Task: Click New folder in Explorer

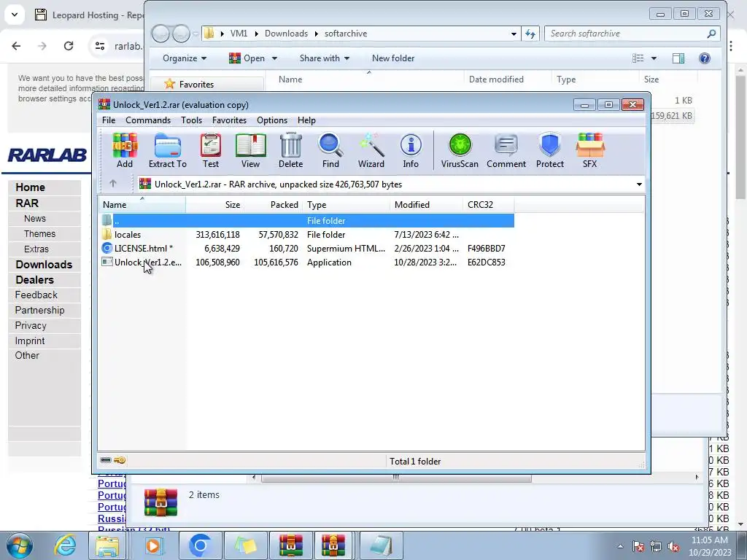Action: (393, 58)
